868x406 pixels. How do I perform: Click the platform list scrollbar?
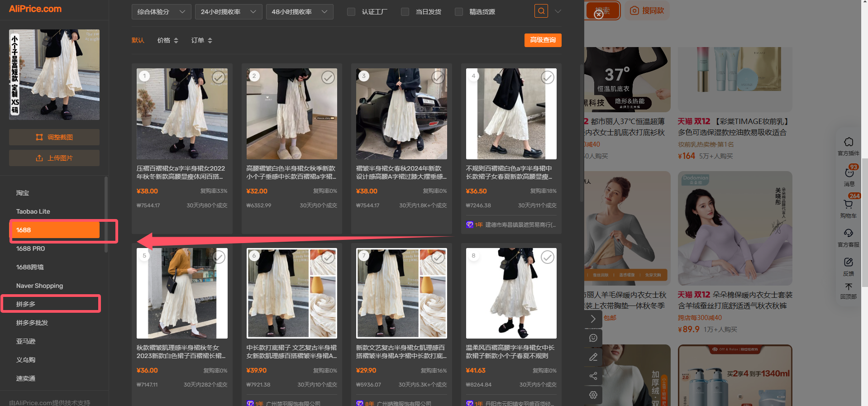106,215
